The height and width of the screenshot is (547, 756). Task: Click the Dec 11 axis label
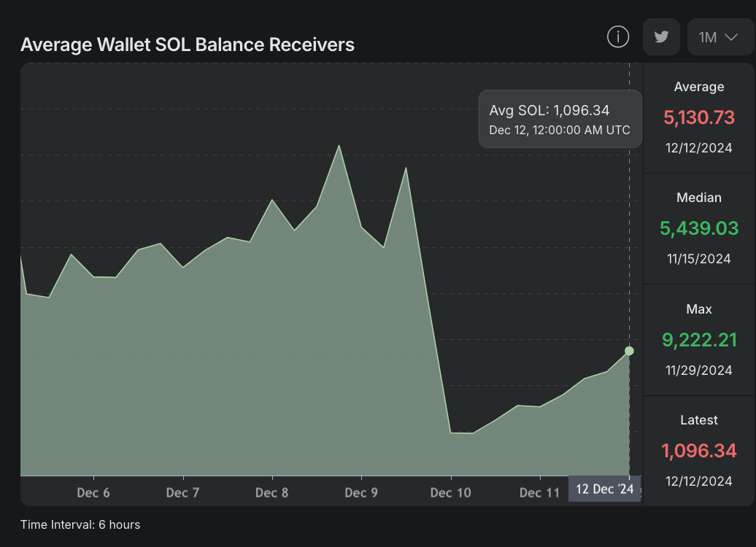(x=539, y=493)
